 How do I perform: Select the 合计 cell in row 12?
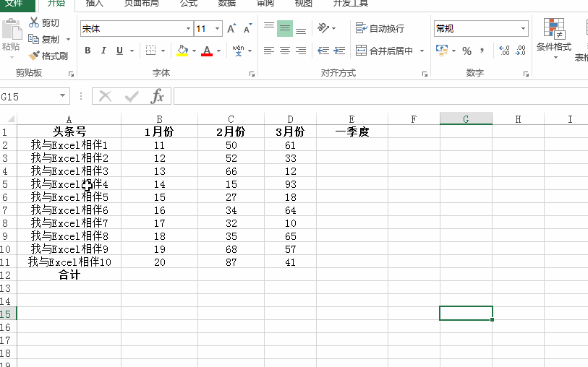tap(69, 275)
